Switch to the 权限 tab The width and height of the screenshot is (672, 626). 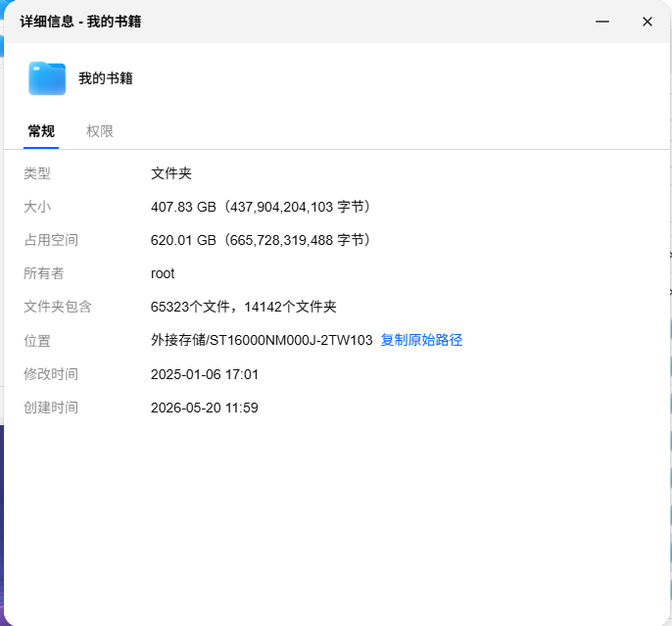[x=100, y=131]
